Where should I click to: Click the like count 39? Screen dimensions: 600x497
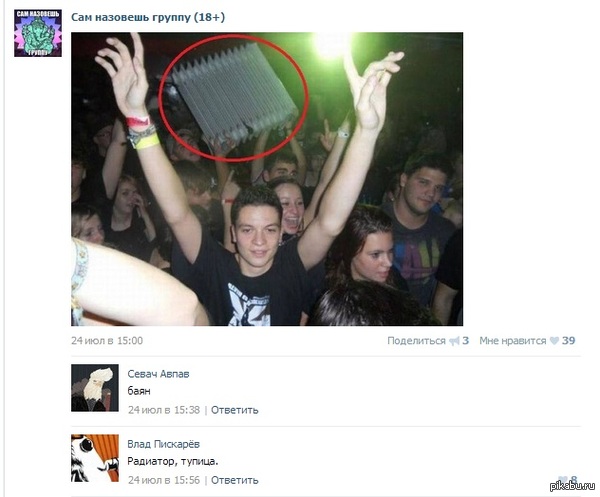568,341
